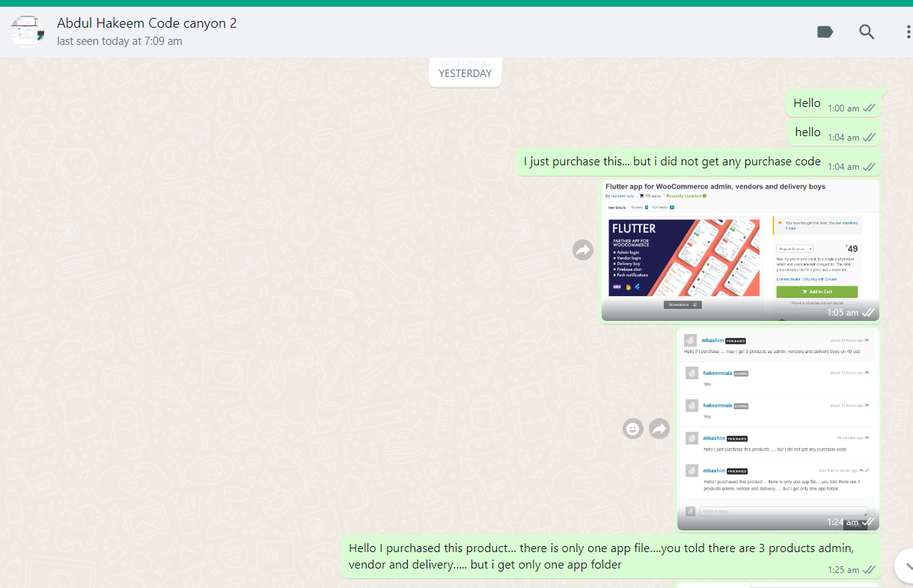Screen dimensions: 913x588
Task: Click the label tag icon in header
Action: pos(825,31)
